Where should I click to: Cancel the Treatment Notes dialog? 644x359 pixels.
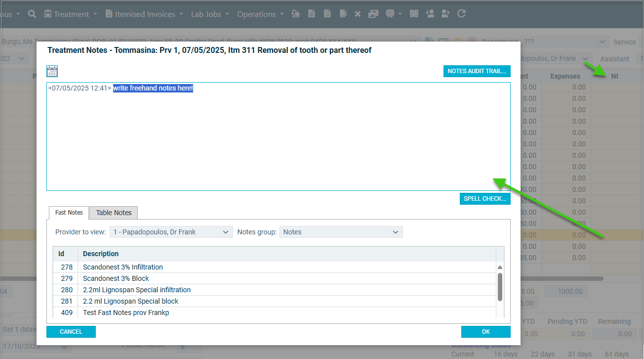(71, 332)
